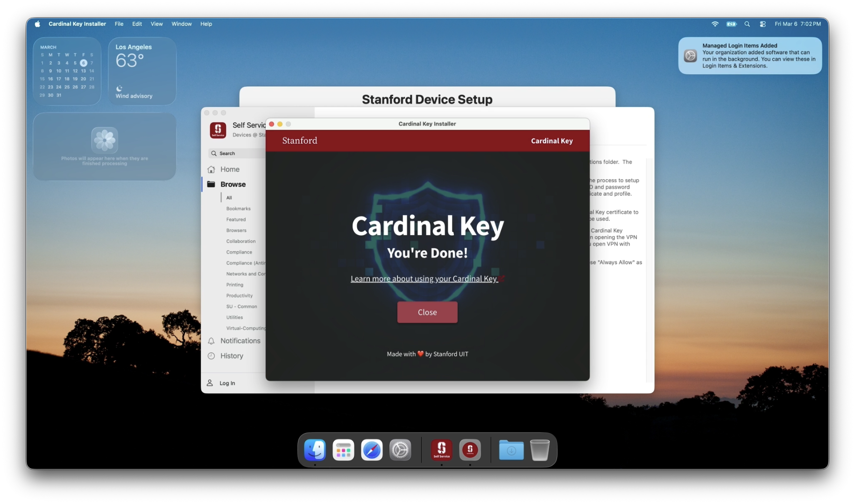Viewport: 855px width, 504px height.
Task: Dismiss the Managed Login Items notification
Action: coord(749,56)
